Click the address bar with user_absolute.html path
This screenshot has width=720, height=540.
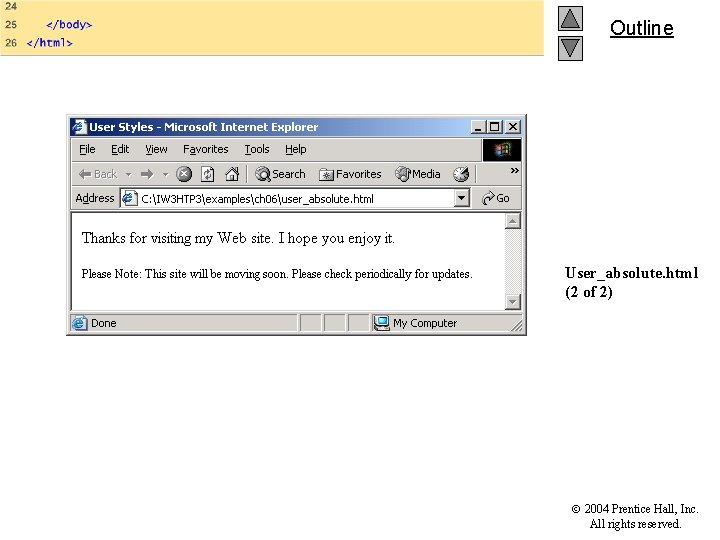(294, 198)
